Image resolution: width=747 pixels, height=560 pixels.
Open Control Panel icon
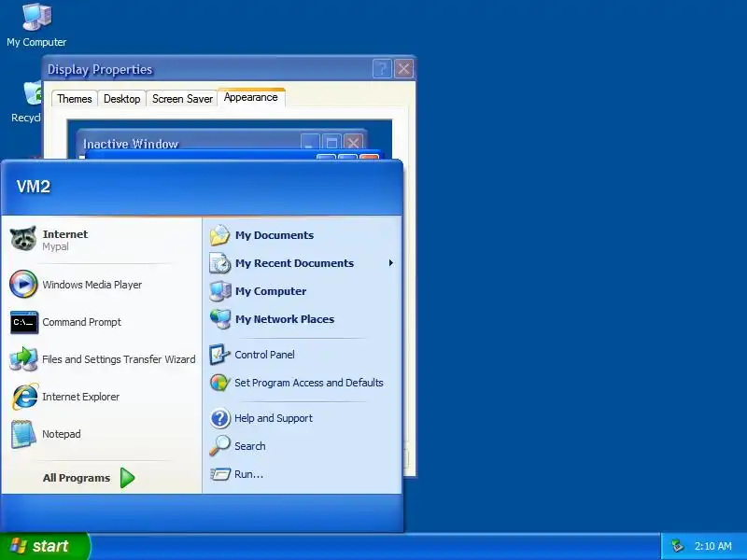pos(219,355)
